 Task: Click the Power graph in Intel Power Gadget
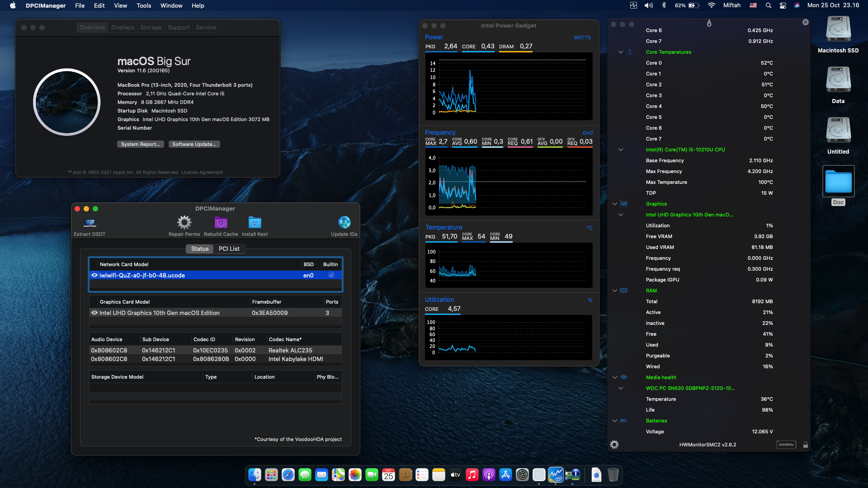pyautogui.click(x=509, y=86)
